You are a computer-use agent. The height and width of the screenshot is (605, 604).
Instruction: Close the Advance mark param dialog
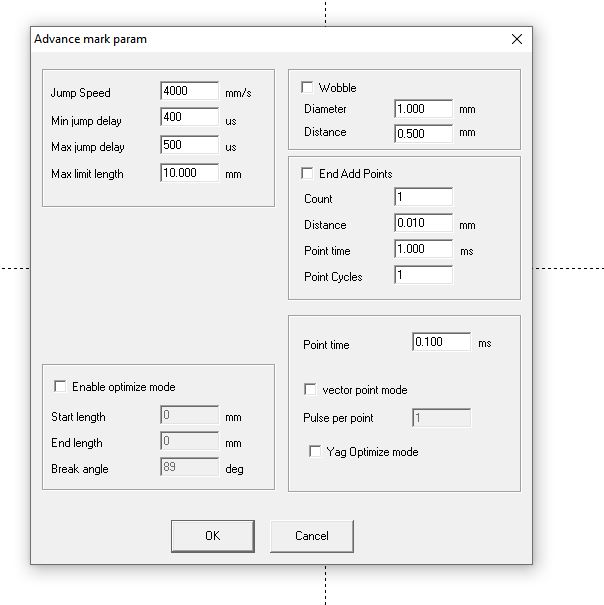(x=516, y=39)
